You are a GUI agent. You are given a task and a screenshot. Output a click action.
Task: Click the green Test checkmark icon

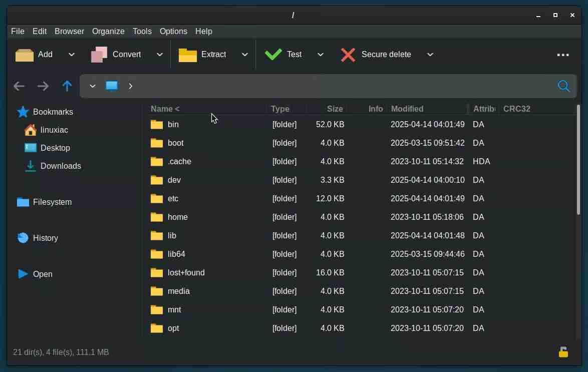273,55
